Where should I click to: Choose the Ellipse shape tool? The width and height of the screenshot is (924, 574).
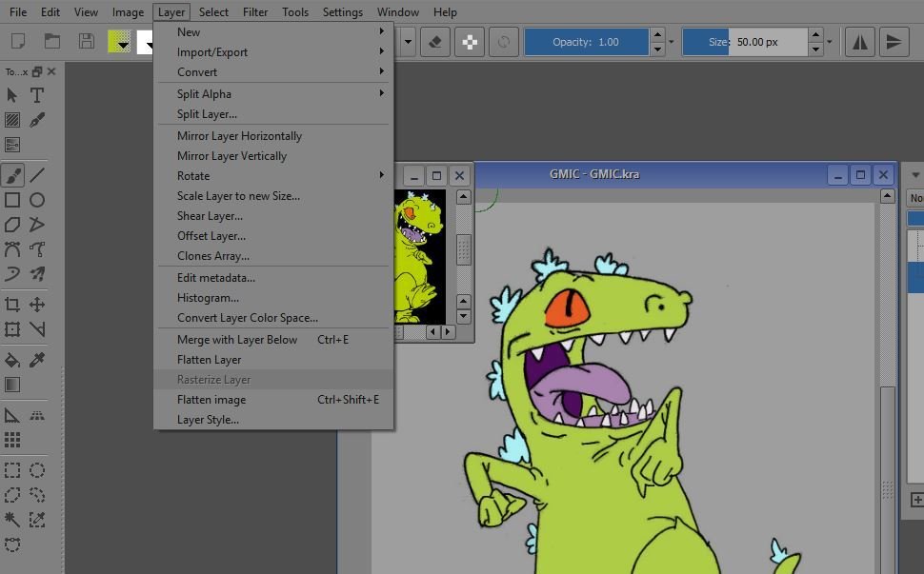36,200
